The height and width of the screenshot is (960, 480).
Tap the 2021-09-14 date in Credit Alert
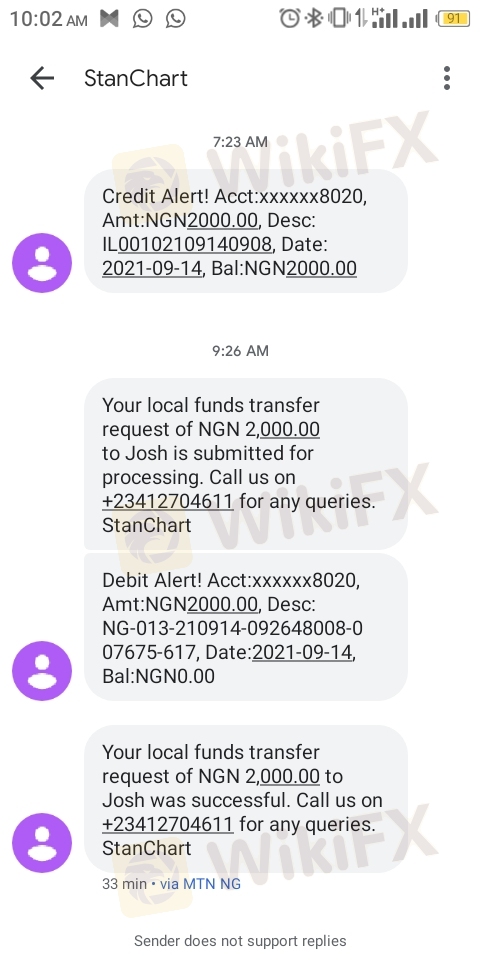pyautogui.click(x=152, y=269)
